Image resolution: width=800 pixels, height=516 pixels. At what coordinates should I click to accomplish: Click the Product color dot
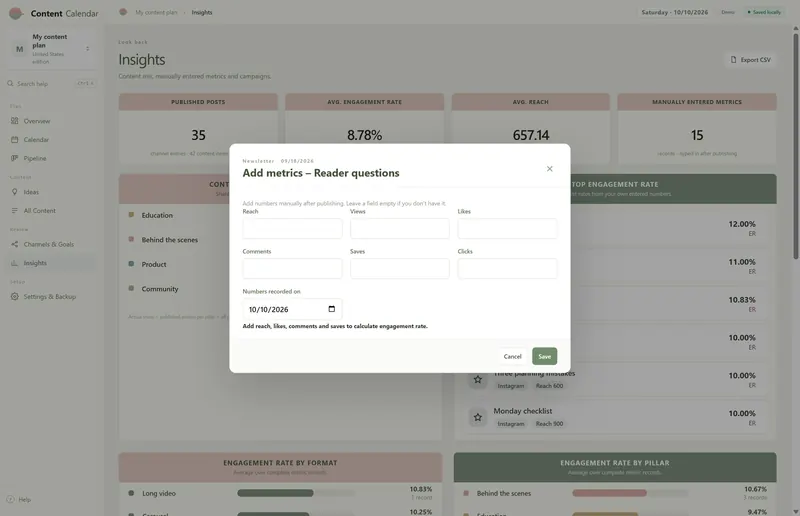coord(131,264)
